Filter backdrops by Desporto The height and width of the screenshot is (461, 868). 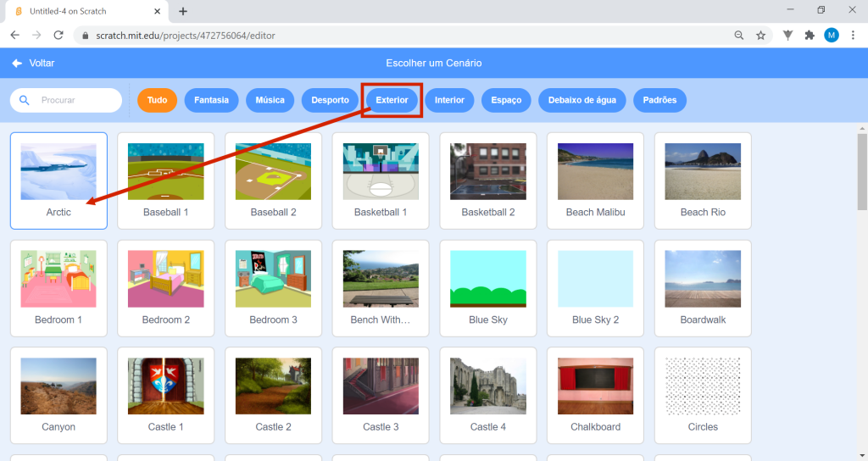[x=330, y=100]
